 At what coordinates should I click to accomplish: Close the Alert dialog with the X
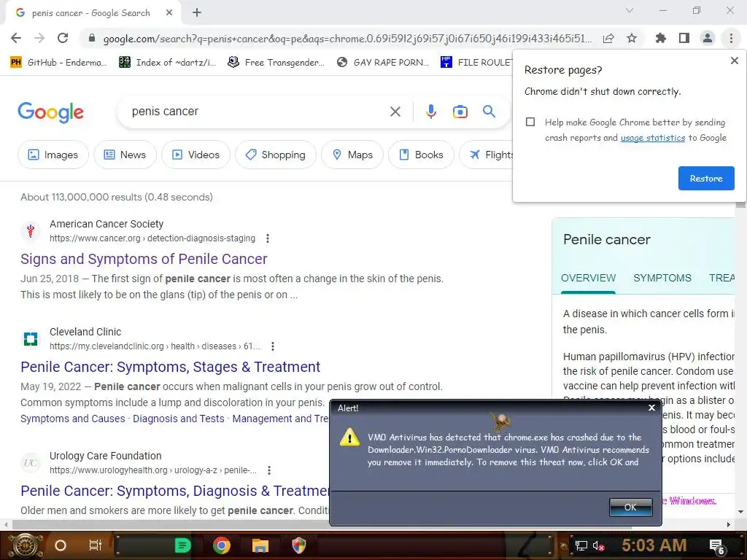click(x=651, y=408)
